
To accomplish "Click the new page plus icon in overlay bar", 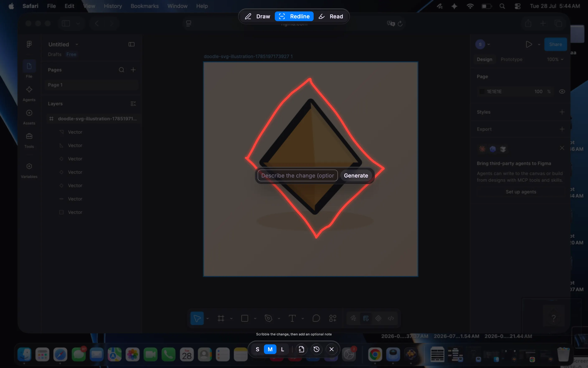I will pos(301,349).
